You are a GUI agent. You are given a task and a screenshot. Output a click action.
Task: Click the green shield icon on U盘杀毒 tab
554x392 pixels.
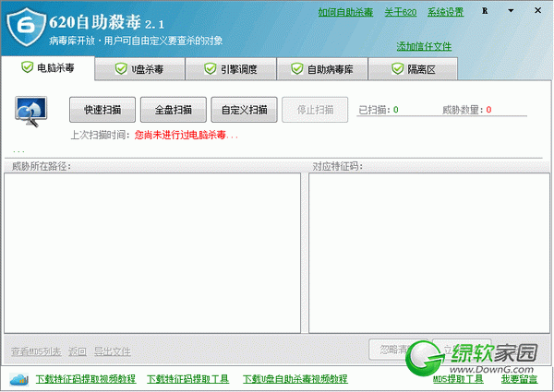(x=121, y=68)
